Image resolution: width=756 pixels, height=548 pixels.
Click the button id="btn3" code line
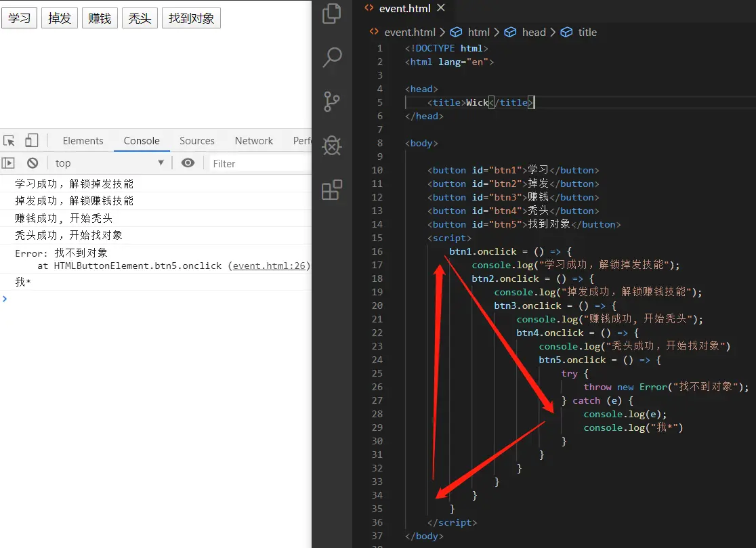tap(513, 197)
